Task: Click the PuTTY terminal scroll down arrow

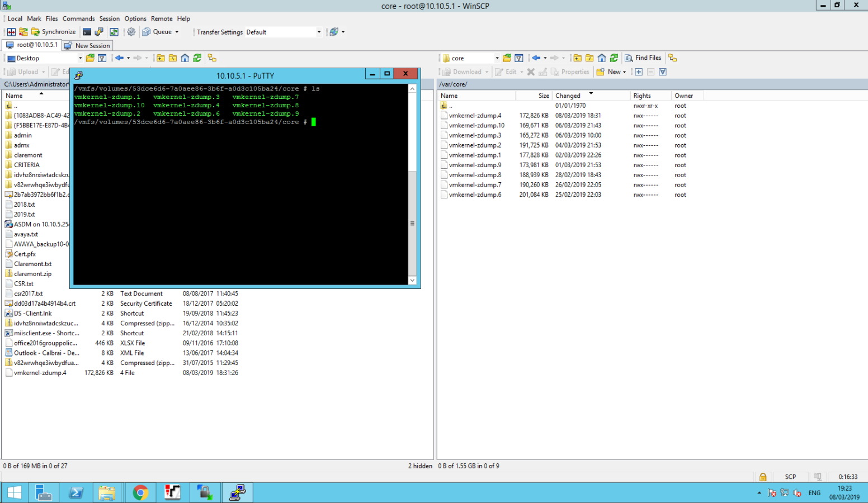Action: [412, 281]
